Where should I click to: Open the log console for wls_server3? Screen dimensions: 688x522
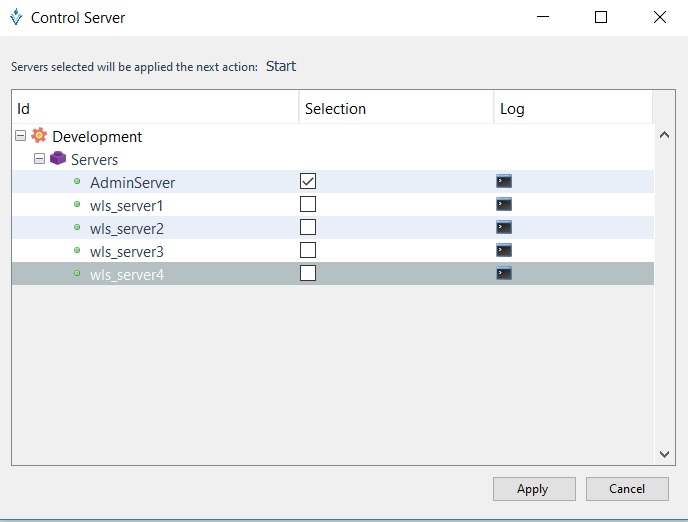click(504, 250)
